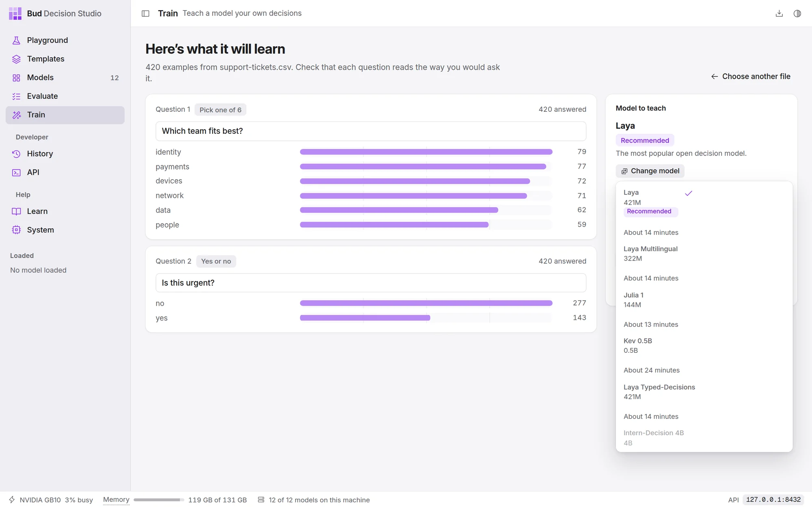Click the identity answer bar
The image size is (812, 508).
pyautogui.click(x=426, y=152)
